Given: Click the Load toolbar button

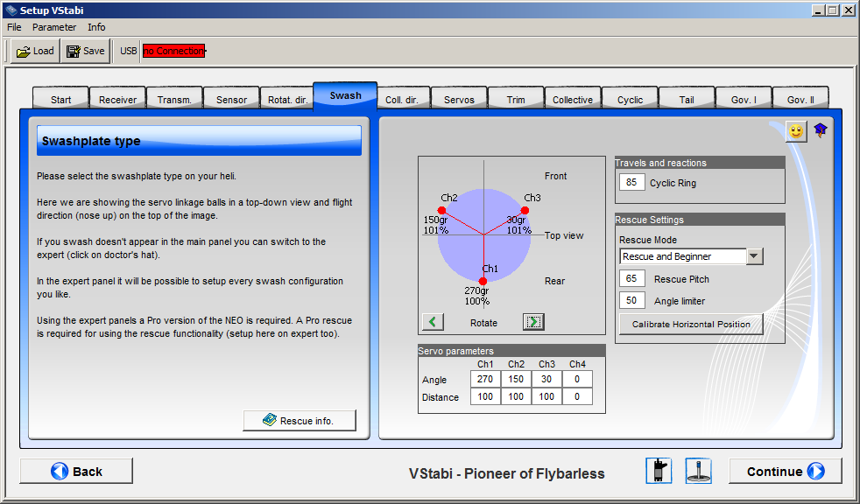Looking at the screenshot, I should click(35, 51).
